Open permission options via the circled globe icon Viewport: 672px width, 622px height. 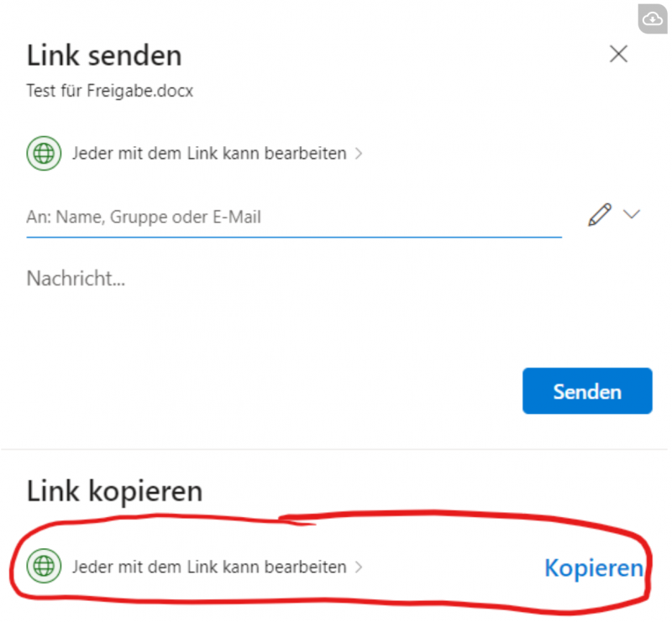43,567
